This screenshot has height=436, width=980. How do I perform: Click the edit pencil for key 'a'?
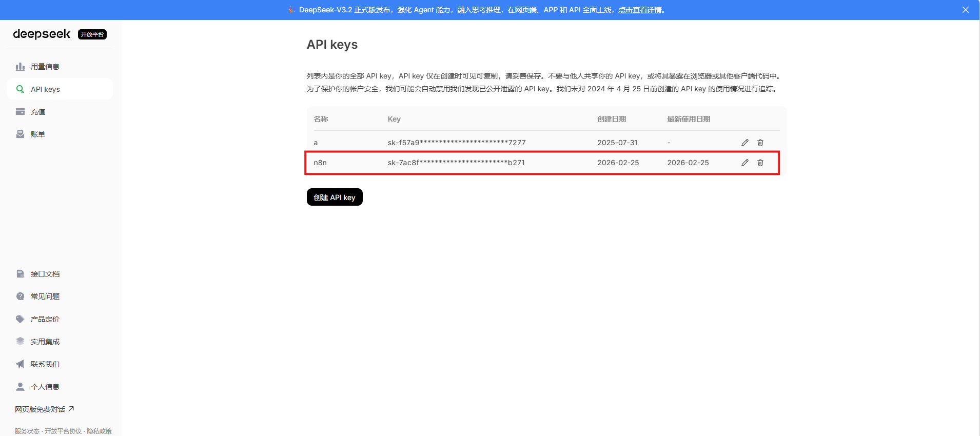pyautogui.click(x=744, y=143)
